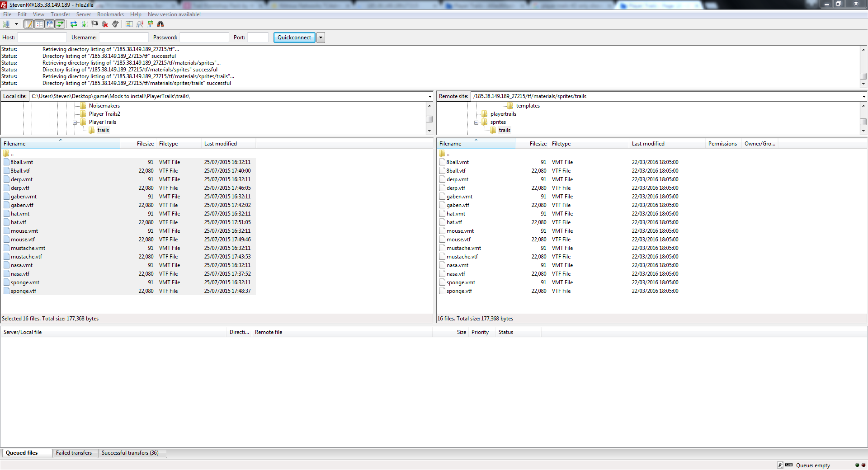The image size is (868, 470).
Task: Sort local files by Filesize column
Action: click(x=138, y=144)
